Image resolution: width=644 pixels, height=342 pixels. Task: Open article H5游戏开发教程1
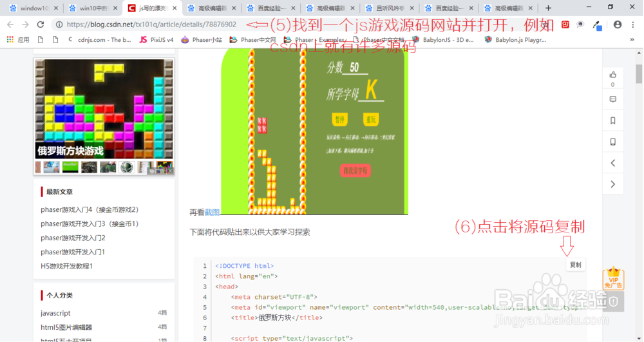pos(66,266)
